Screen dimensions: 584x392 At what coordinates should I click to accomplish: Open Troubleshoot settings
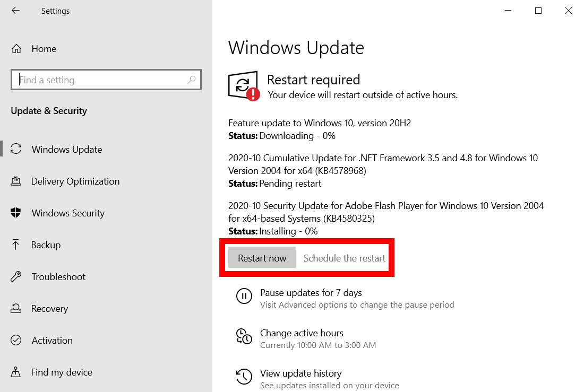[x=58, y=276]
